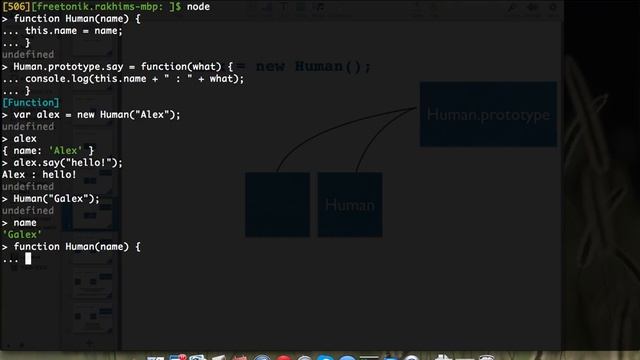Click the "console.log(this.name + ..." line
Screen dimensions: 640x360
click(134, 78)
